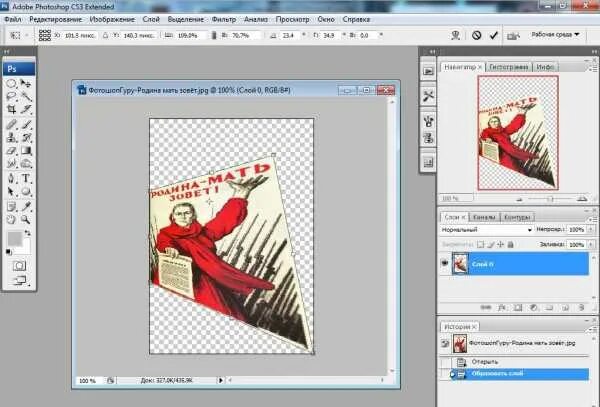Toggle lock transparent pixels in Layers panel
This screenshot has width=600, height=407.
pos(481,244)
